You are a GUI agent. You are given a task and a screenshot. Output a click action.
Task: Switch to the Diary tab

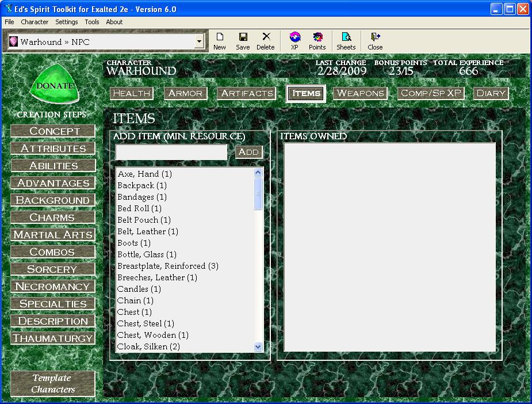click(491, 93)
